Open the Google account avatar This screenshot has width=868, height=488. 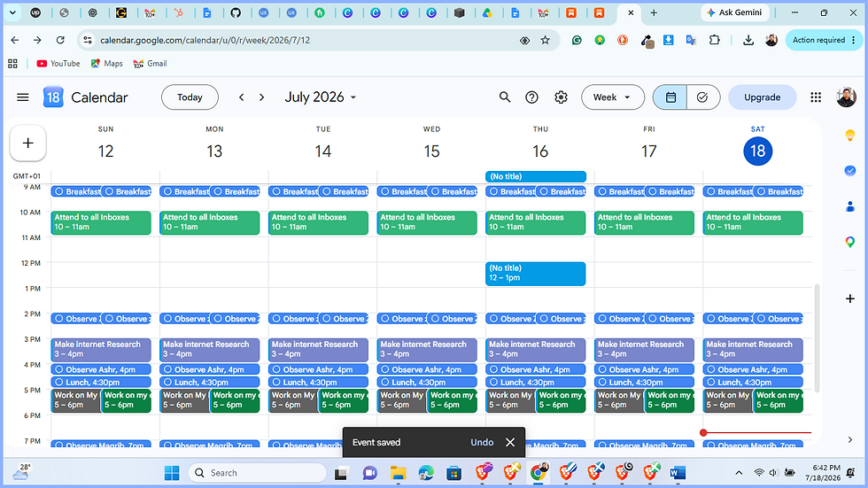[x=846, y=97]
